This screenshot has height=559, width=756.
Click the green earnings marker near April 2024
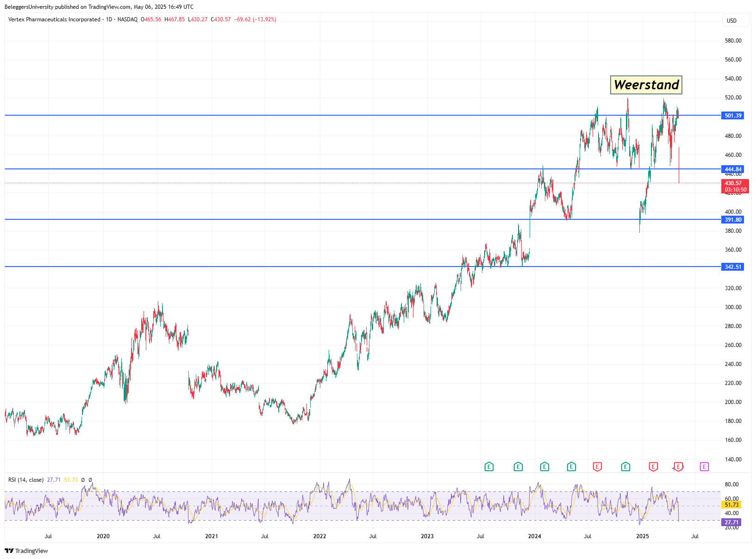click(x=571, y=467)
